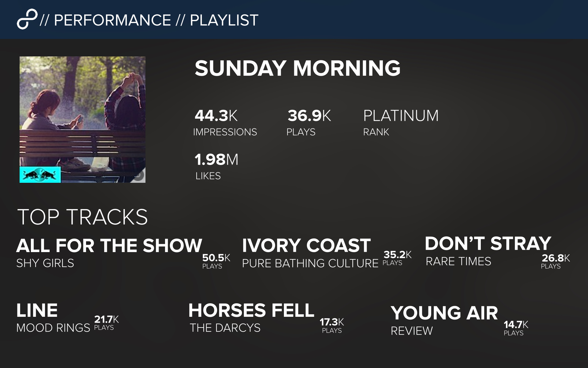Click the 44.3K impressions stat
The width and height of the screenshot is (588, 368).
click(x=225, y=123)
